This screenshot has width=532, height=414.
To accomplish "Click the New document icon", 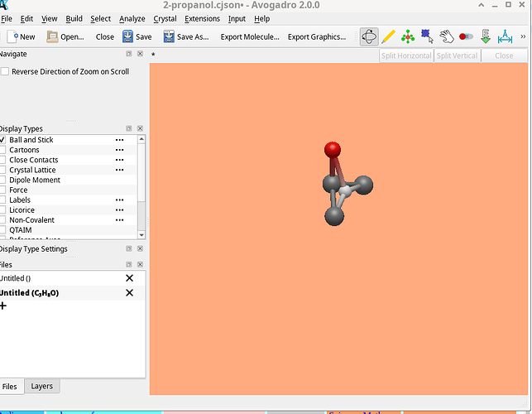I will coord(12,36).
